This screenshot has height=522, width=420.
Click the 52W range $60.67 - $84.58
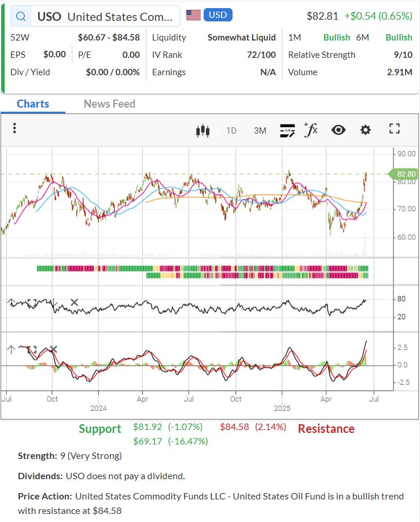coord(109,38)
